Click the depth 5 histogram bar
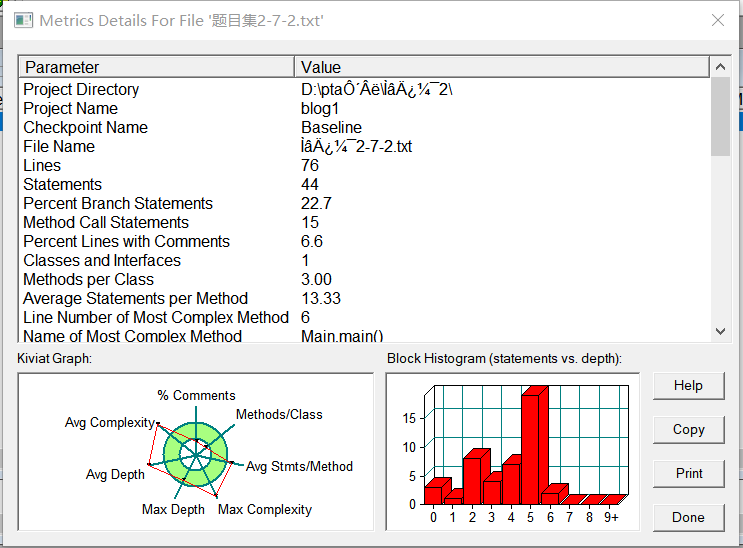 [535, 446]
